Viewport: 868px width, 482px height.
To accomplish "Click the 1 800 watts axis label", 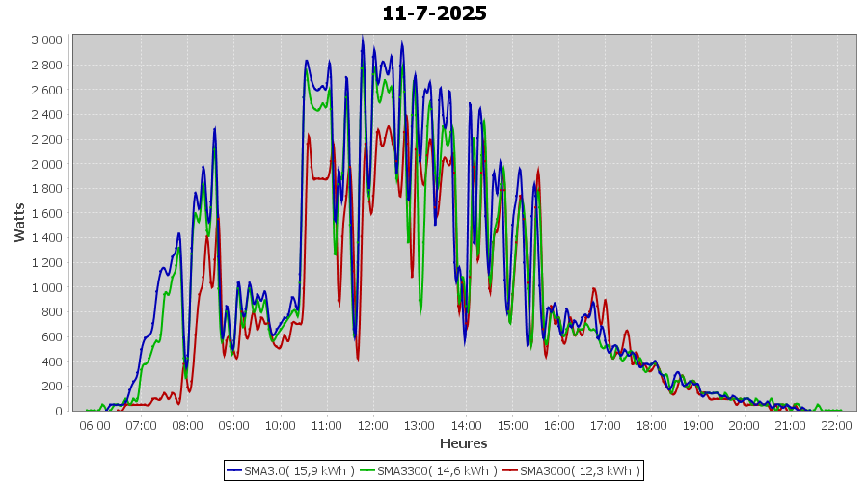I will click(46, 189).
